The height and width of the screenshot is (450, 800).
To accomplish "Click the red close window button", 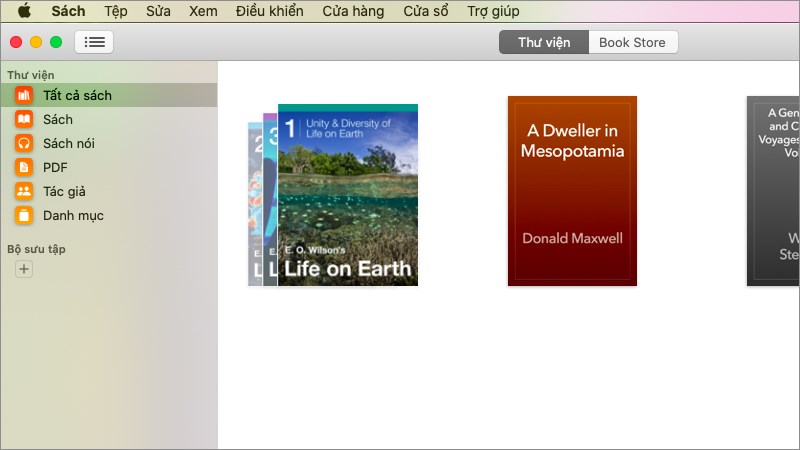I will click(16, 42).
